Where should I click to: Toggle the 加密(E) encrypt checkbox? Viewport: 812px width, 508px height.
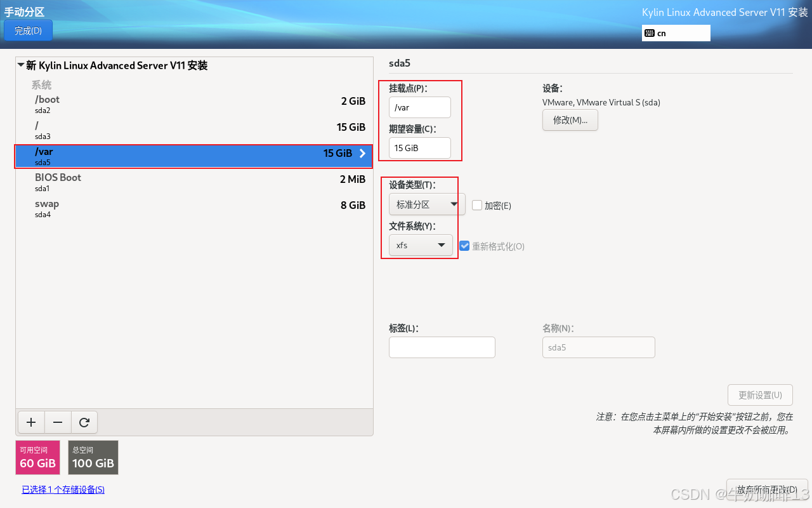[x=477, y=205]
